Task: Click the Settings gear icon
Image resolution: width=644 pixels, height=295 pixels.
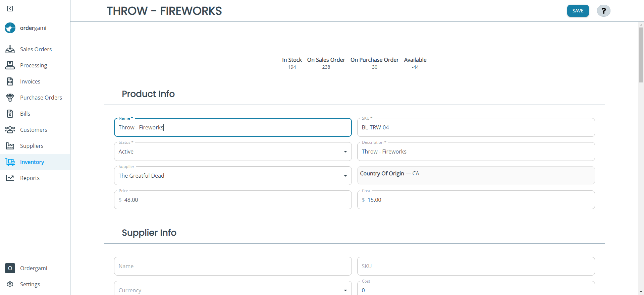Action: click(10, 284)
